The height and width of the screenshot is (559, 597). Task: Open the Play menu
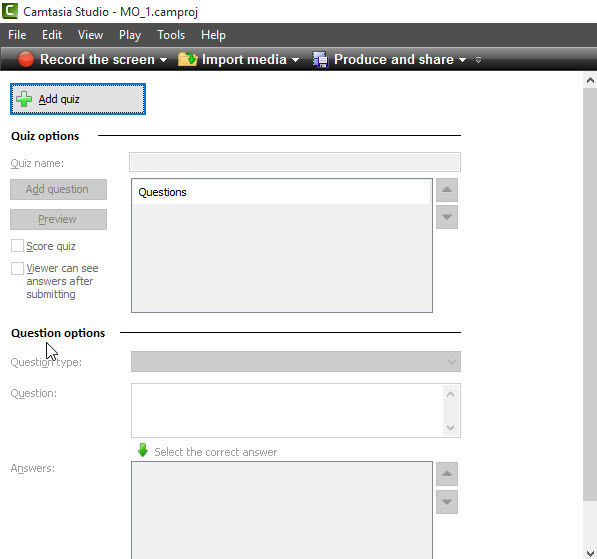click(x=130, y=35)
